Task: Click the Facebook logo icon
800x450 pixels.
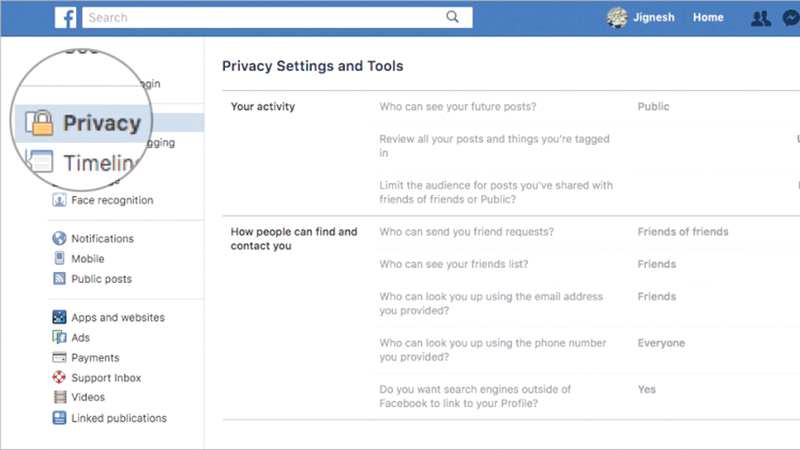Action: coord(66,17)
